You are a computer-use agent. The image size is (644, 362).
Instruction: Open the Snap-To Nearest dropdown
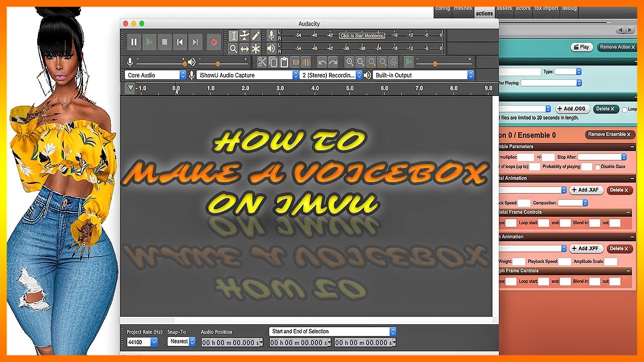pos(182,342)
